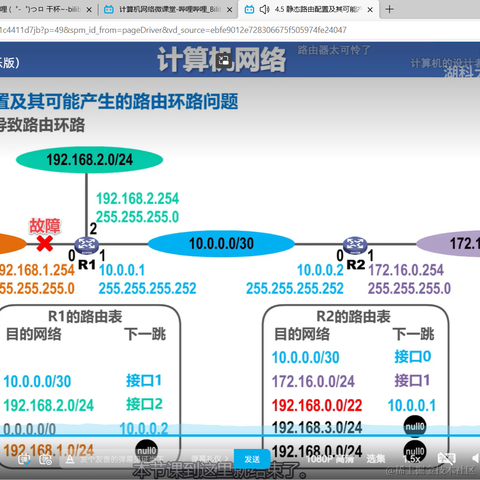Click the R1 router icon

(x=86, y=245)
